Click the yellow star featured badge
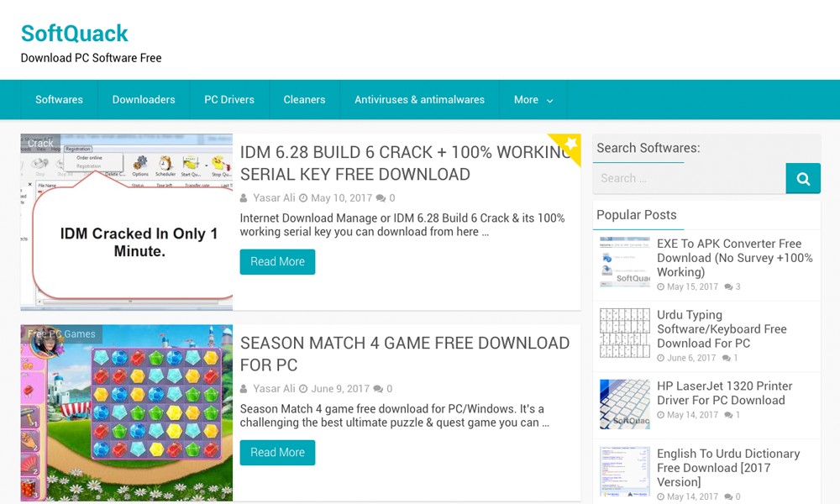 tap(569, 145)
